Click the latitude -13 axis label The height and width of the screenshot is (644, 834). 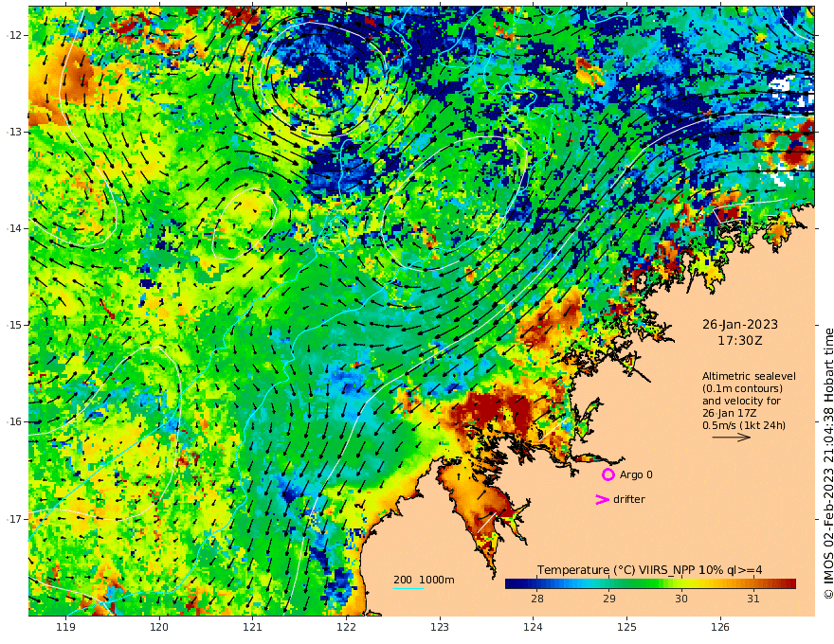(x=14, y=132)
